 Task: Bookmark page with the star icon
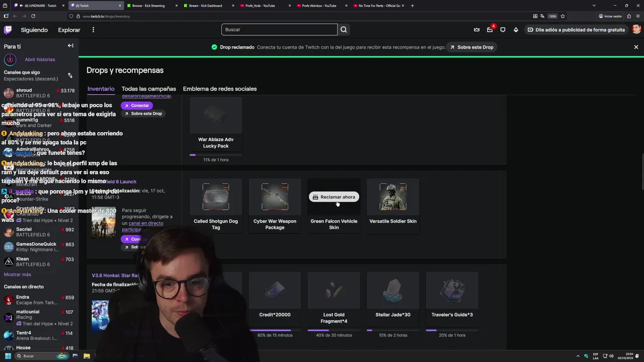(x=562, y=16)
